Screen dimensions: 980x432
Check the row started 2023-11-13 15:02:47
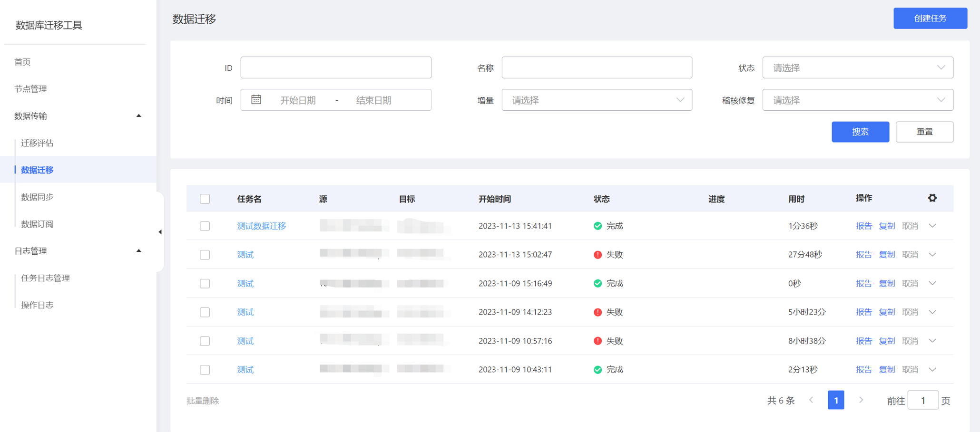pos(205,255)
